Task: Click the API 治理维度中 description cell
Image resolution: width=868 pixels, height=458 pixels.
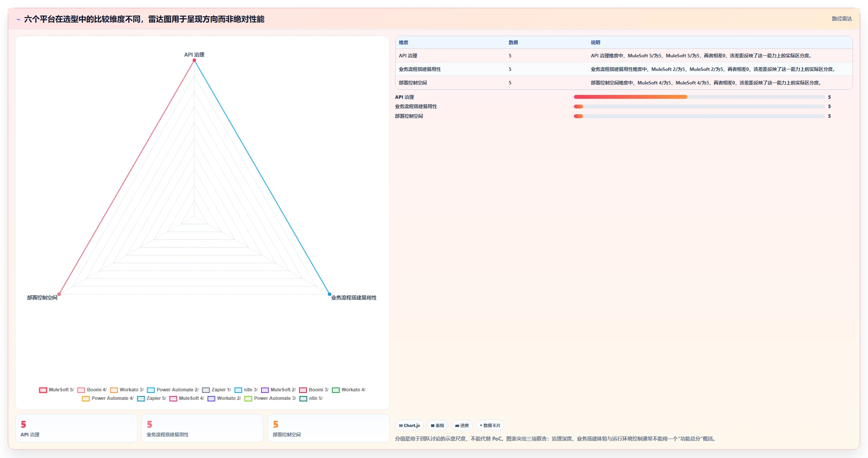Action: click(720, 56)
